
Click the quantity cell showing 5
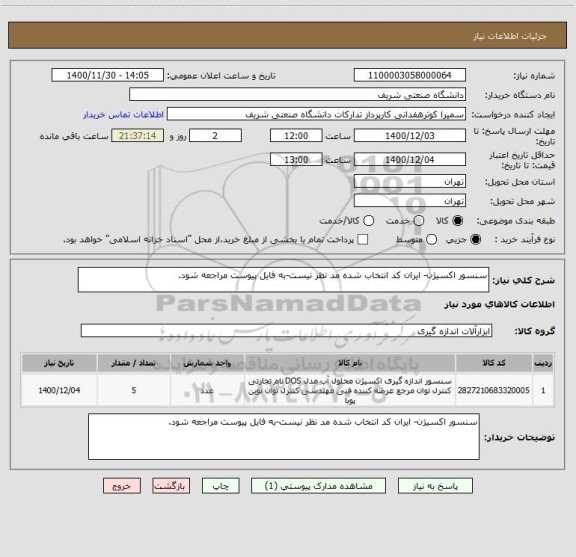point(134,390)
